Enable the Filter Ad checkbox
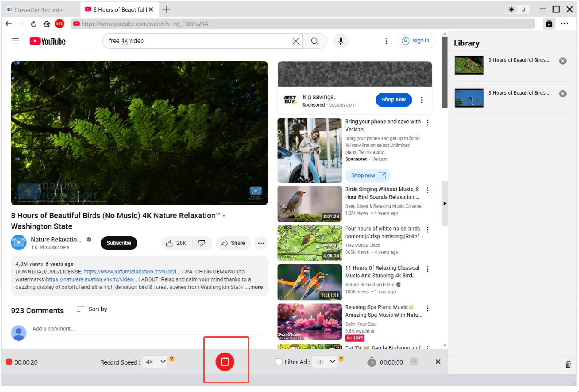 278,362
